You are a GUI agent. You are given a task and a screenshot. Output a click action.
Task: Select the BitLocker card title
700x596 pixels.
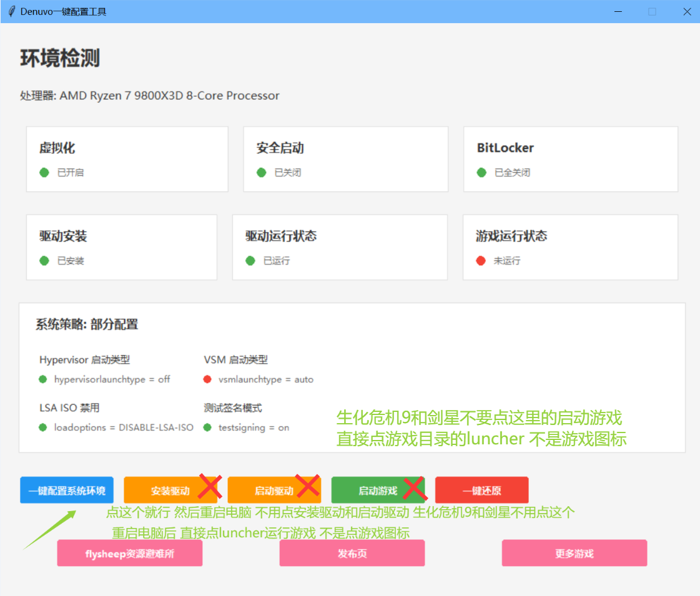[505, 148]
